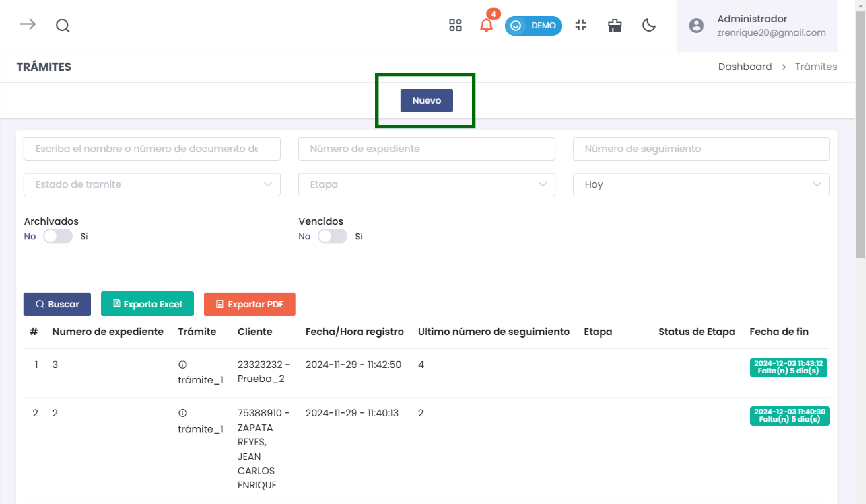Collapse the sidebar using the arrow icon
This screenshot has height=504, width=866.
(x=28, y=24)
